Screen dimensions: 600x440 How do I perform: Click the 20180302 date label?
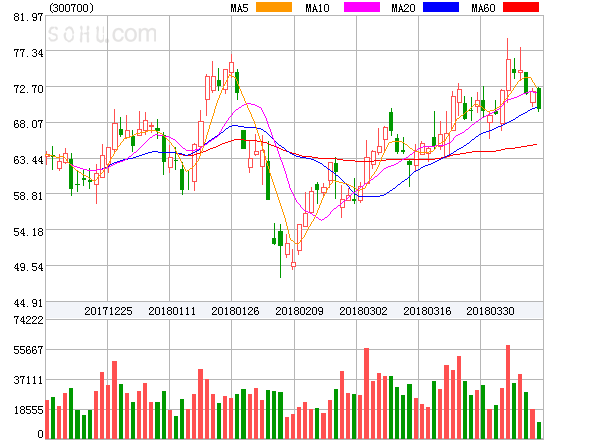363,311
